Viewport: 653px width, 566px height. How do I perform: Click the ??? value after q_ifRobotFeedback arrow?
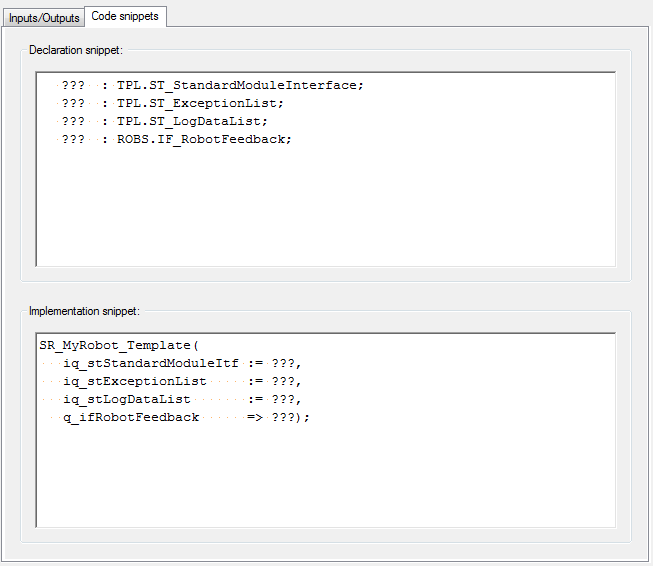282,417
